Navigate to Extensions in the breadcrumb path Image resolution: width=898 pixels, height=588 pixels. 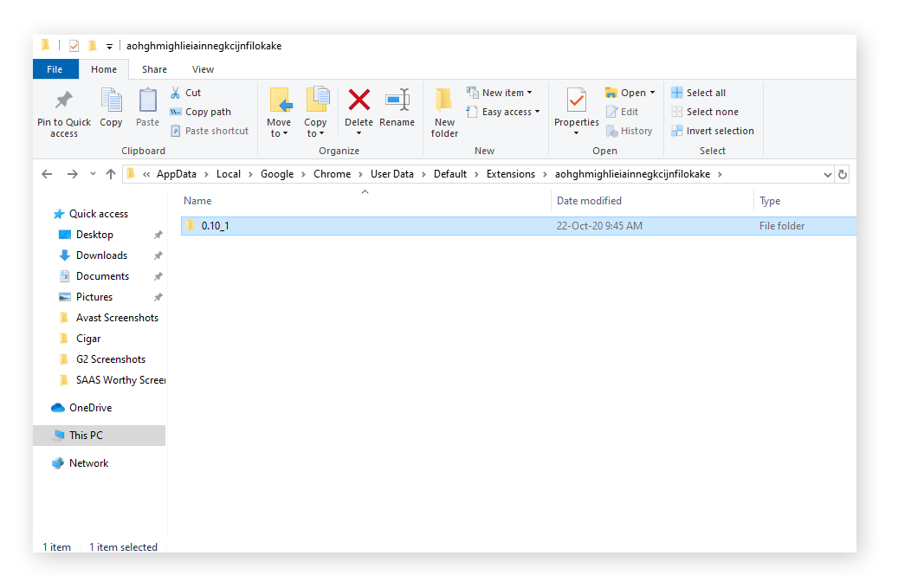click(513, 173)
